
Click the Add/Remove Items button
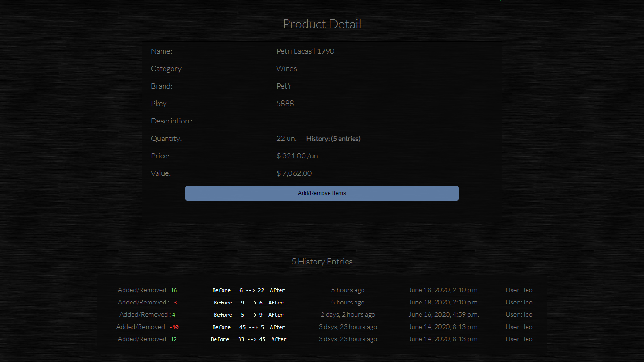tap(322, 193)
